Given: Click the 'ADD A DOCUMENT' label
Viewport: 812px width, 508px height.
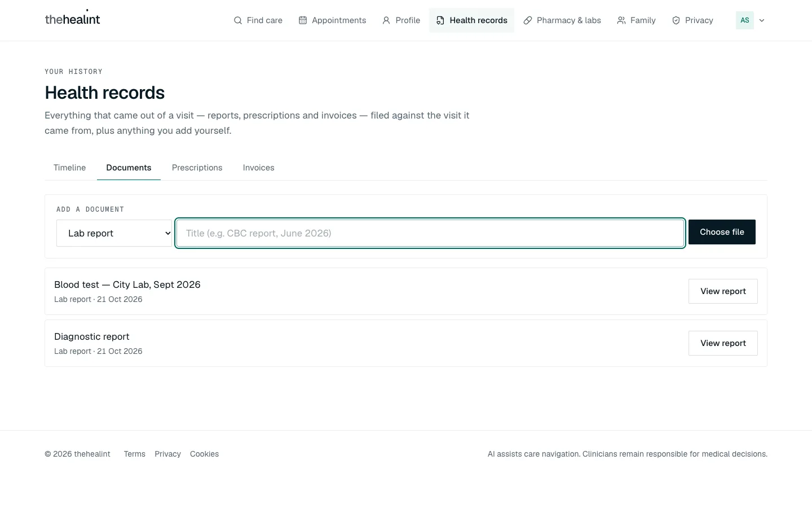Looking at the screenshot, I should (x=90, y=209).
